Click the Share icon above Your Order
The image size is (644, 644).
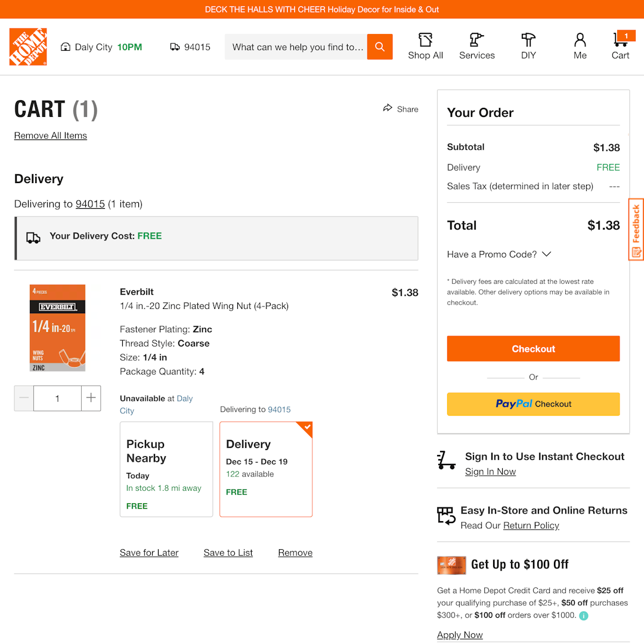click(x=388, y=109)
